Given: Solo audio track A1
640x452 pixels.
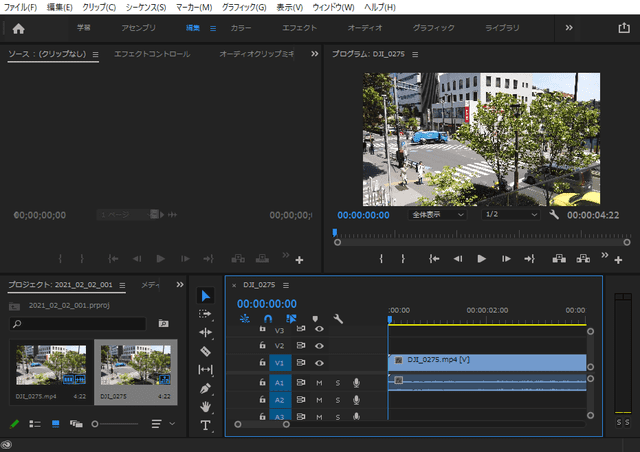Looking at the screenshot, I should pos(338,383).
